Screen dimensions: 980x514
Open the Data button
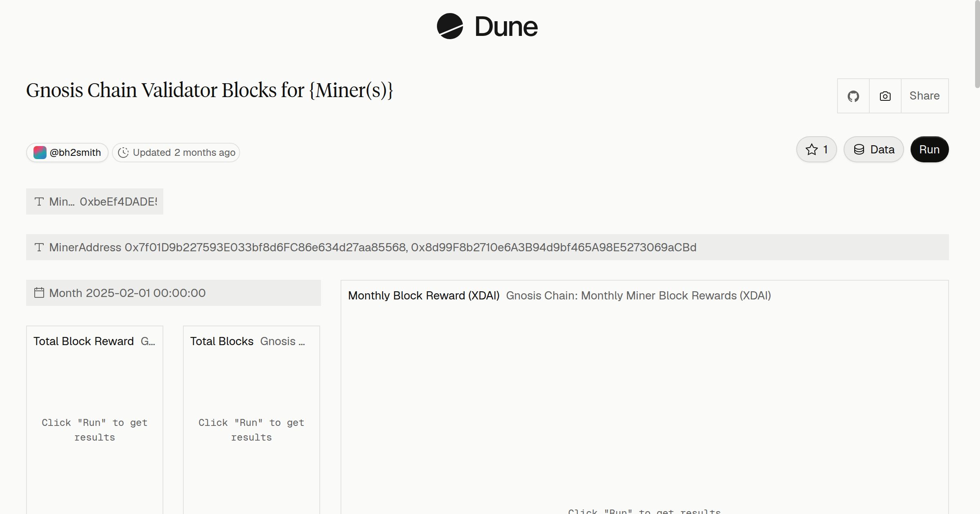874,149
